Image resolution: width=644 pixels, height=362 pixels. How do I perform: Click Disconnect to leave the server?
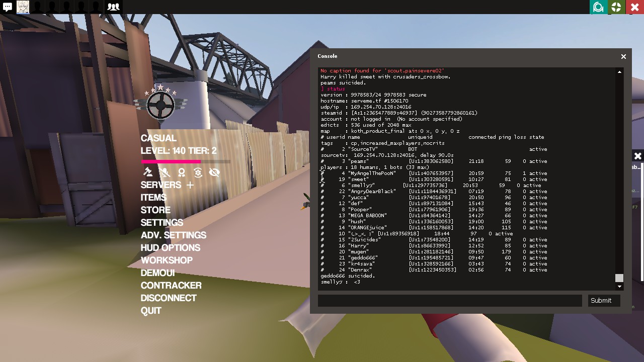click(168, 298)
